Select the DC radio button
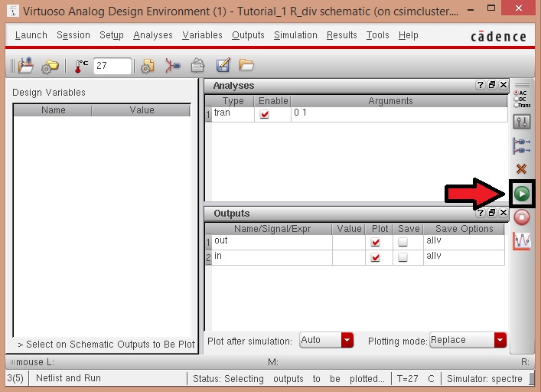This screenshot has height=392, width=541. tap(517, 99)
